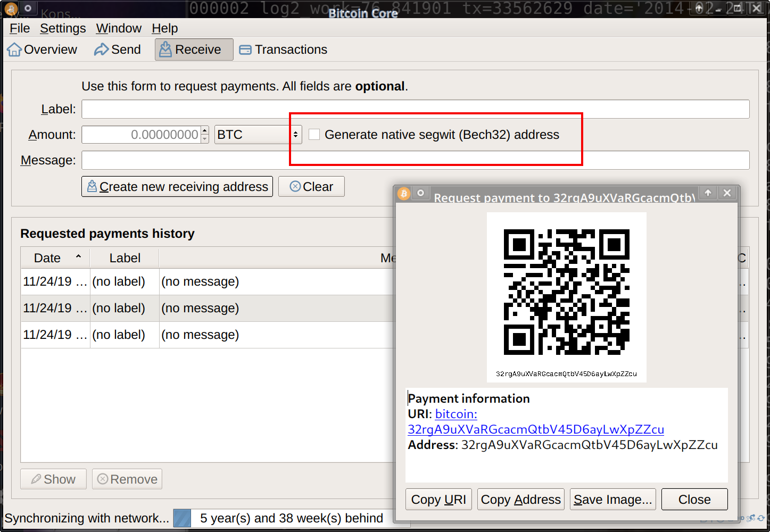Click the Transactions card icon
This screenshot has width=770, height=532.
(x=245, y=50)
